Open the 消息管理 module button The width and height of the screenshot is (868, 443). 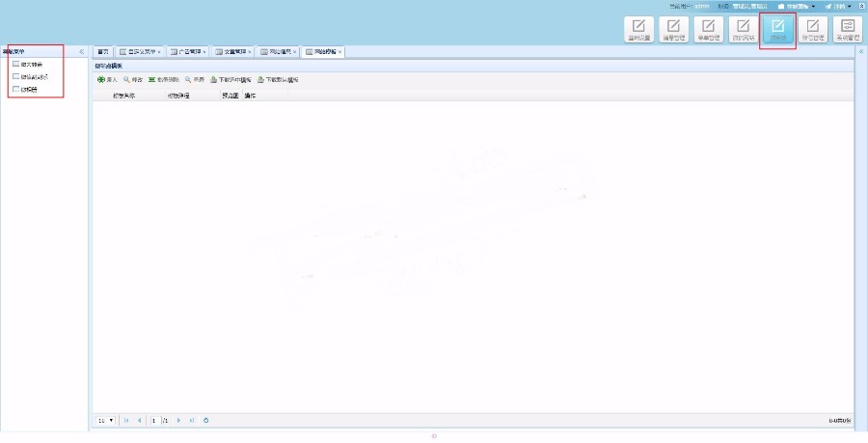click(674, 29)
